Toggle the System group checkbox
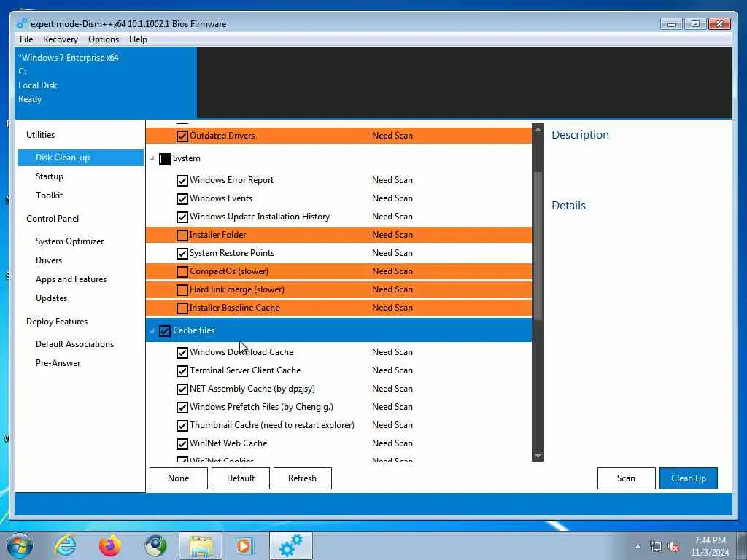Viewport: 747px width, 560px height. click(165, 158)
